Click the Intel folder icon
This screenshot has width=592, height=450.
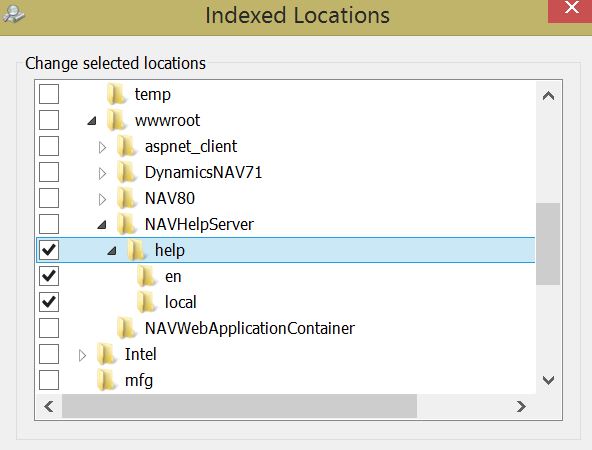[106, 354]
